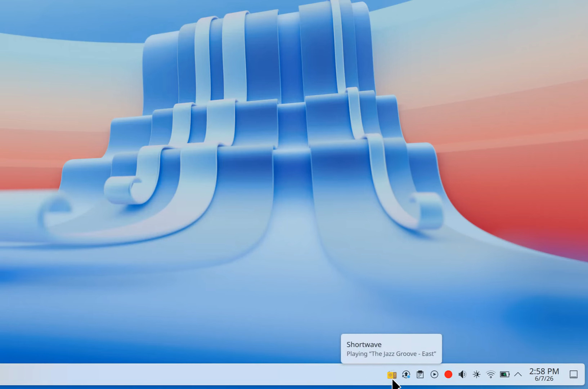588x389 pixels.
Task: Open the clipboard tray icon
Action: click(x=420, y=375)
